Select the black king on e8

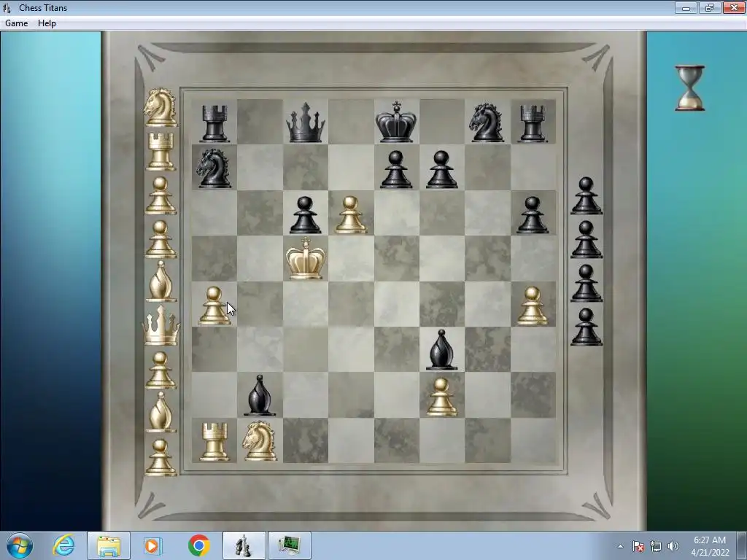coord(396,122)
